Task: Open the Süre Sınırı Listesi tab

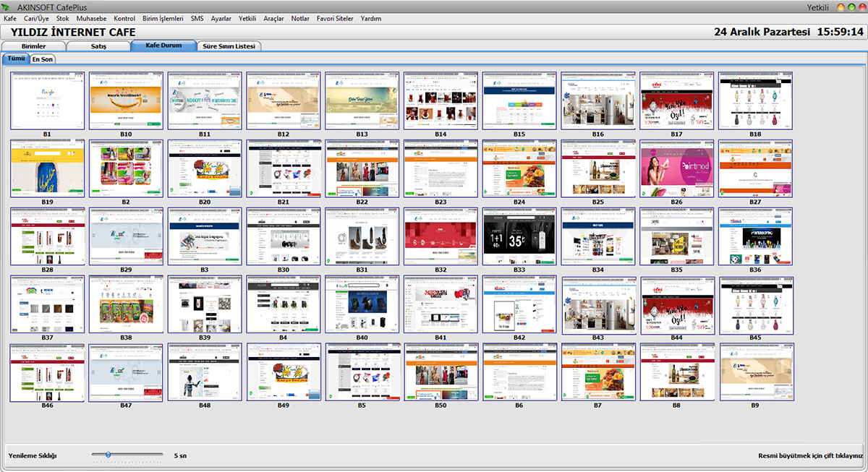Action: 230,46
